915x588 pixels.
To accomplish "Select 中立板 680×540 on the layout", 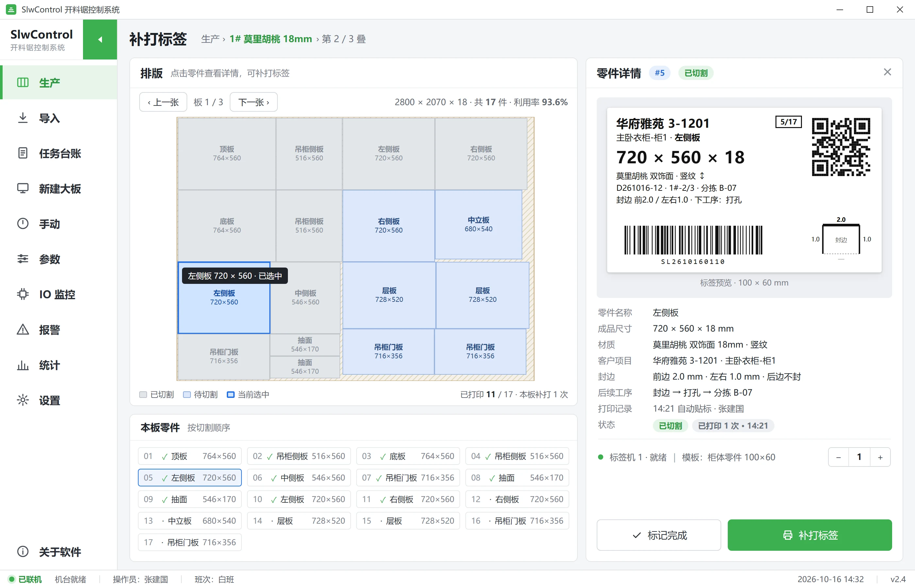I will point(478,224).
